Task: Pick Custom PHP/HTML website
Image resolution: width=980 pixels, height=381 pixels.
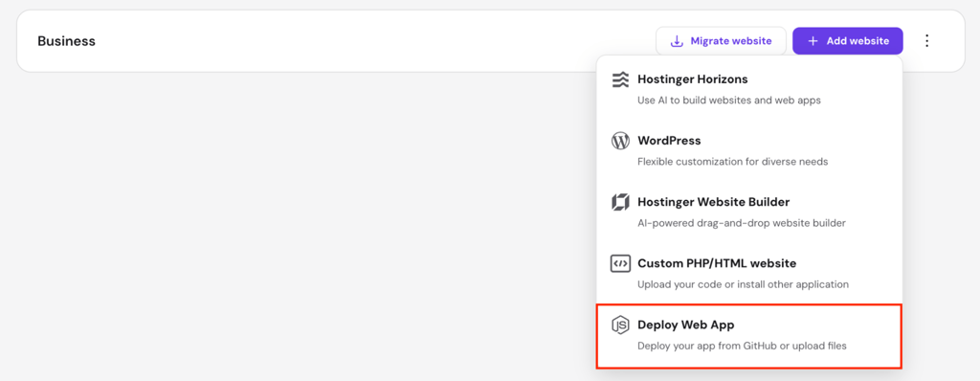Action: point(748,273)
